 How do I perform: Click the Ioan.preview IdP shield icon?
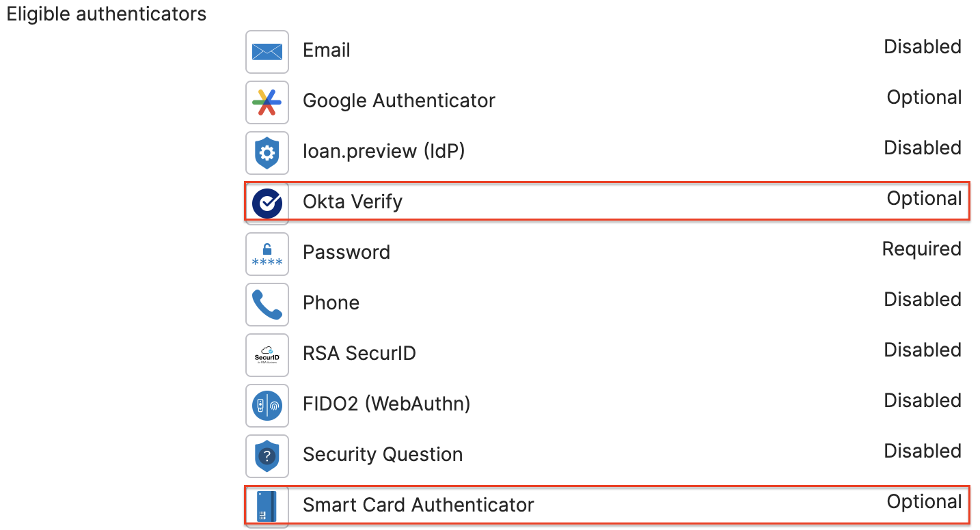coord(267,152)
